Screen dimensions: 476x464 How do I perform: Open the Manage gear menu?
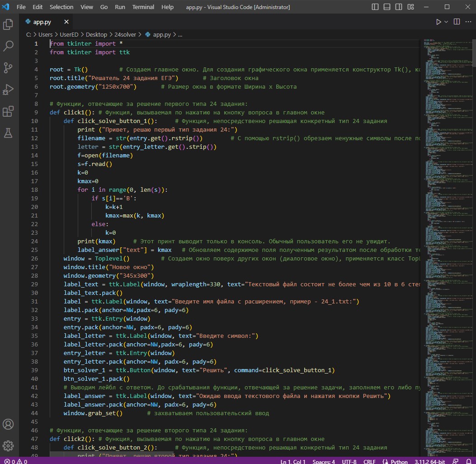point(8,446)
